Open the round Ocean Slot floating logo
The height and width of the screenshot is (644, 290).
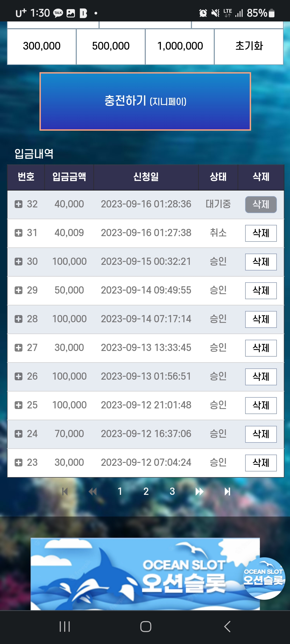tap(264, 578)
